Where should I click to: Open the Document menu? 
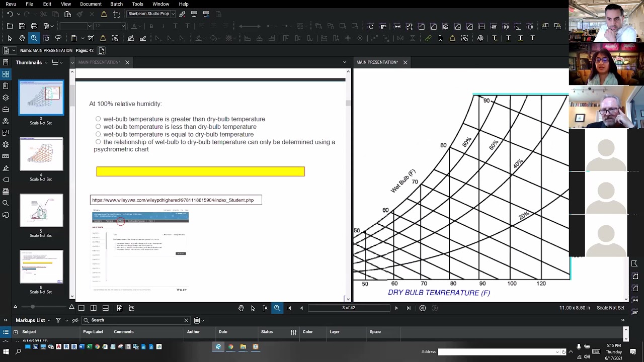tap(91, 4)
